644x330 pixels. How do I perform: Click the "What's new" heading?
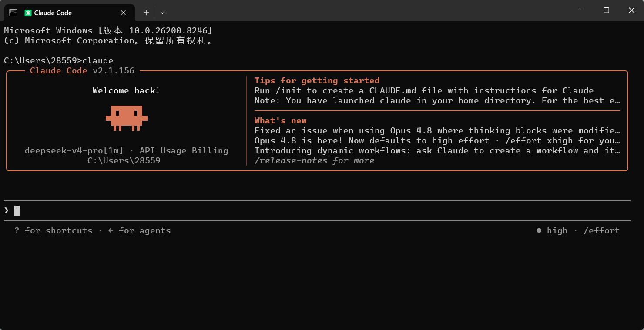(x=281, y=121)
